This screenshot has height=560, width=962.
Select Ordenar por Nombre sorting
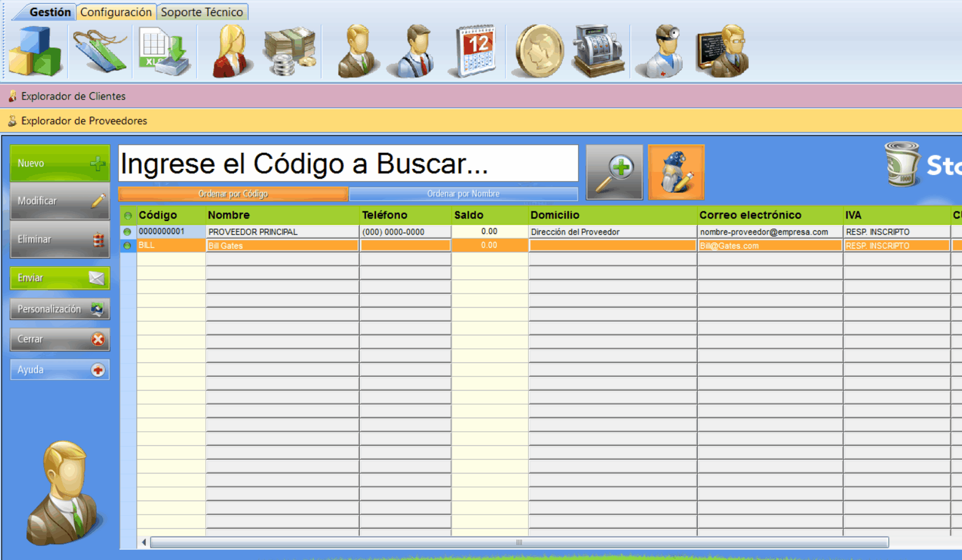pos(463,194)
